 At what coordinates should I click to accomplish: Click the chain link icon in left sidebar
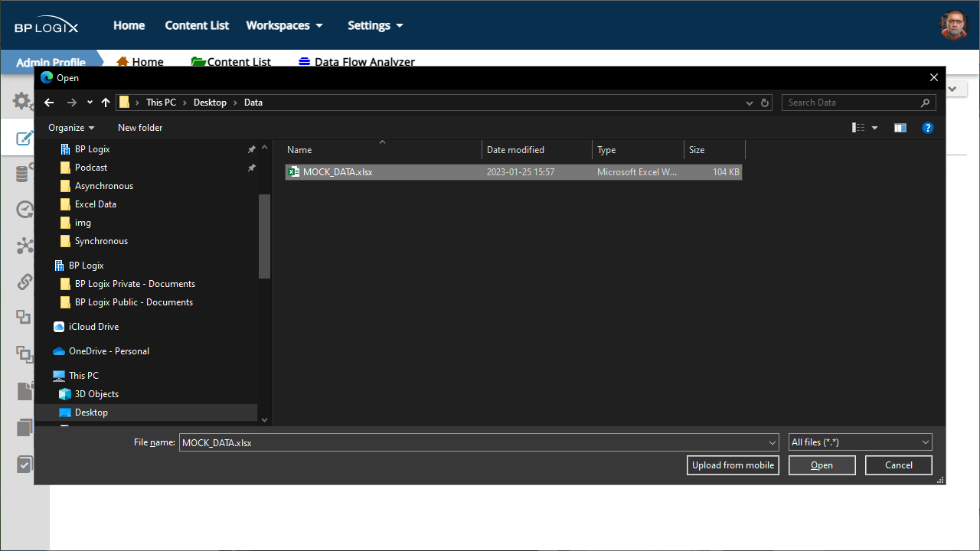click(x=24, y=282)
